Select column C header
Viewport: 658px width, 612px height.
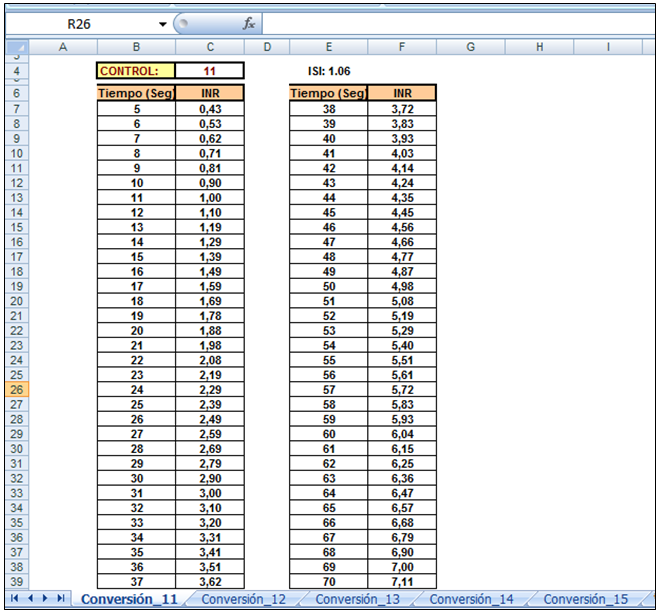point(210,47)
